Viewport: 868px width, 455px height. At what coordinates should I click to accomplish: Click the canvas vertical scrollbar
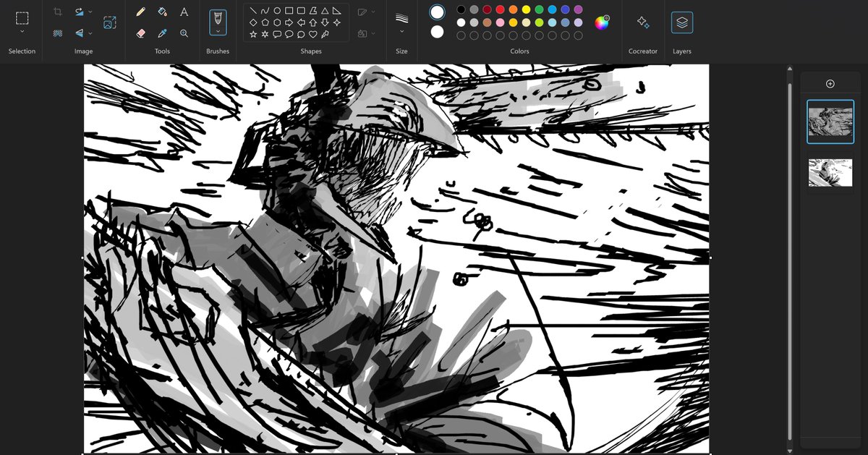[790, 260]
